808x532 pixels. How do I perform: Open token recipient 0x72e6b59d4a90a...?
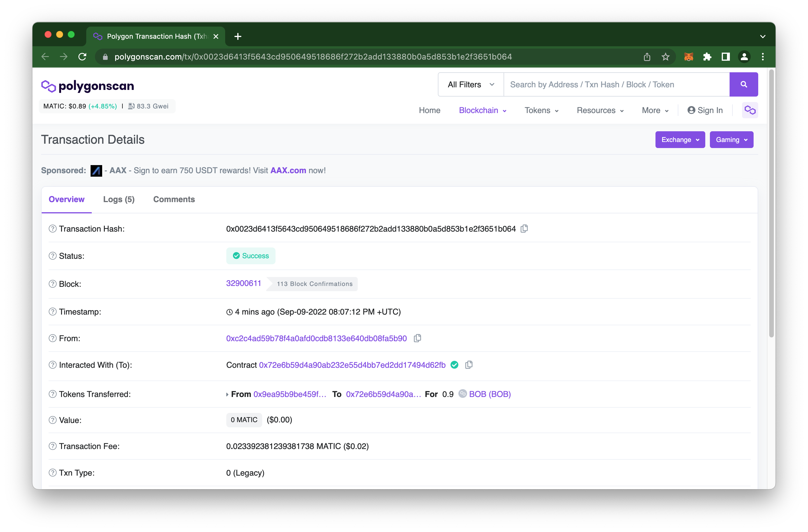383,394
